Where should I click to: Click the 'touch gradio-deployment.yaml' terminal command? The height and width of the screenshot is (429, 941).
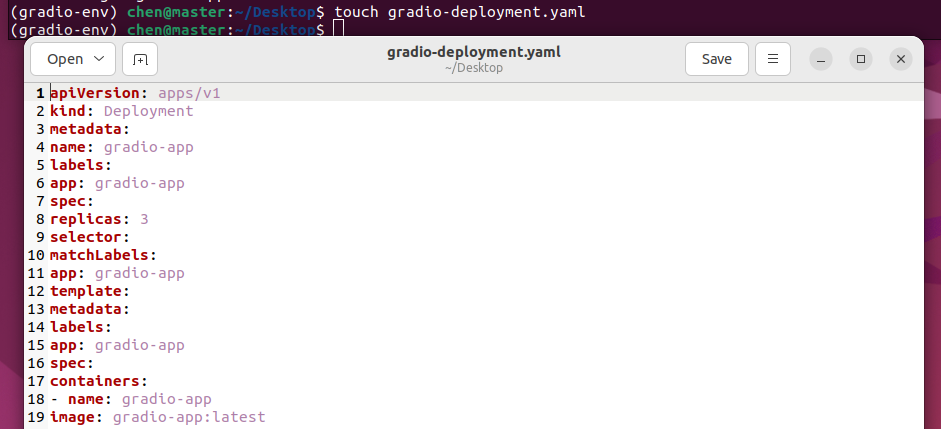click(x=460, y=11)
